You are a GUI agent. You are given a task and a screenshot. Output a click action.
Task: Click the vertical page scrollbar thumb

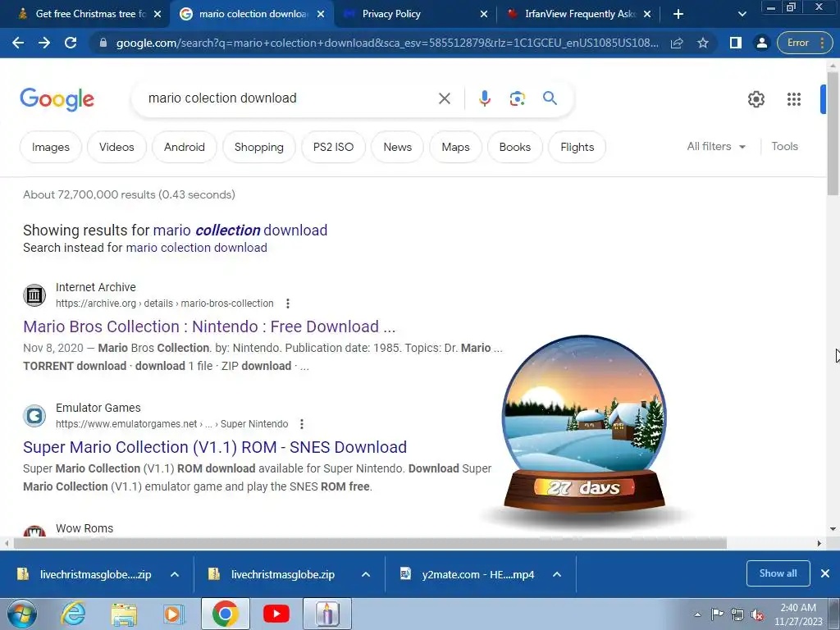pyautogui.click(x=833, y=134)
